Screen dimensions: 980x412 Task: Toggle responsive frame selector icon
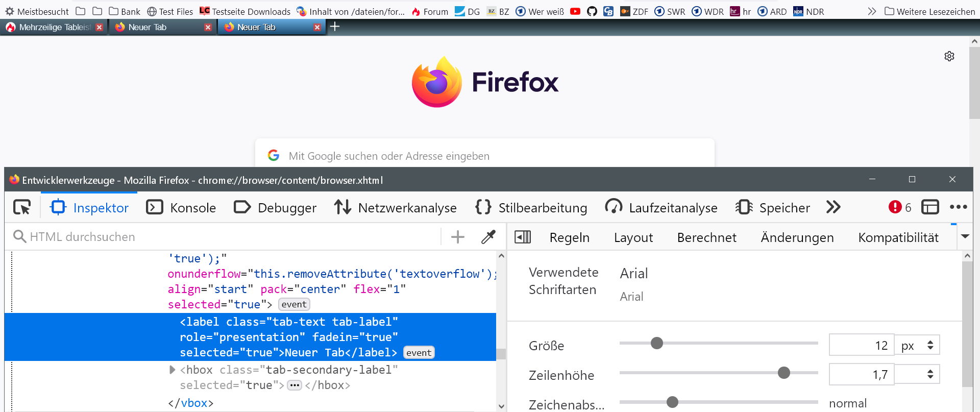point(930,207)
